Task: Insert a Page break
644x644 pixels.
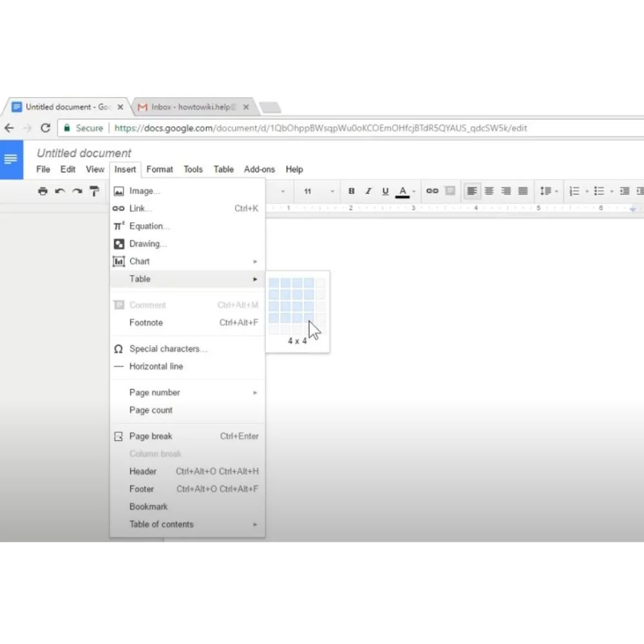Action: point(187,436)
